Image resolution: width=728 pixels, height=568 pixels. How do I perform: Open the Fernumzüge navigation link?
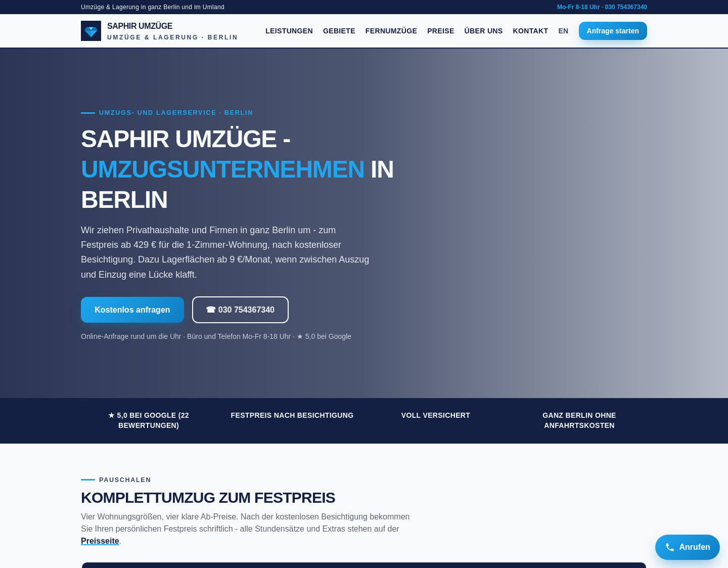(391, 31)
